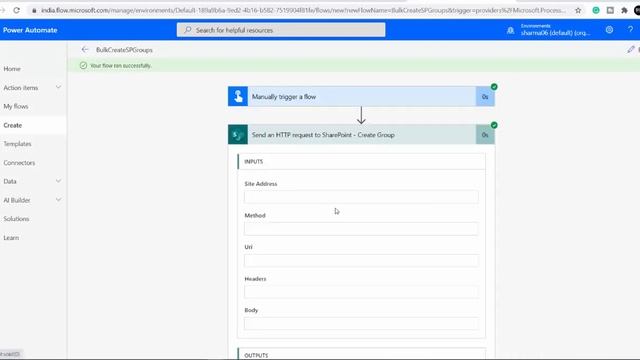Screen dimensions: 640x360
Task: Open Connectors in sidebar
Action: 19,162
